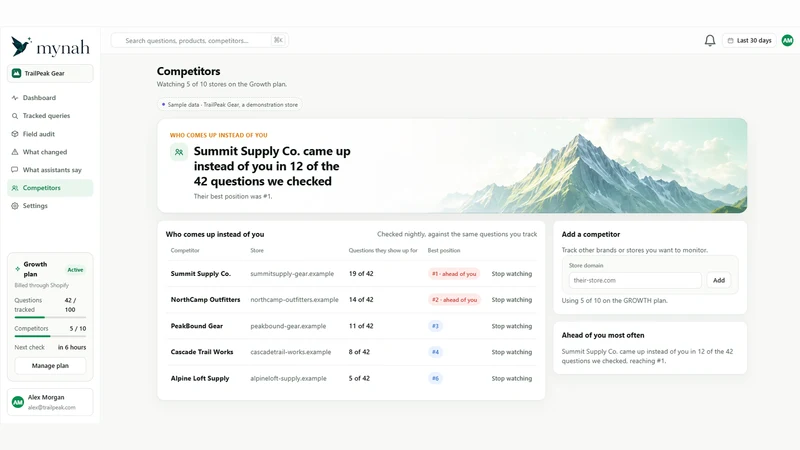Stop watching Cascade Trail Works
Viewport: 800px width, 450px height.
tap(512, 352)
